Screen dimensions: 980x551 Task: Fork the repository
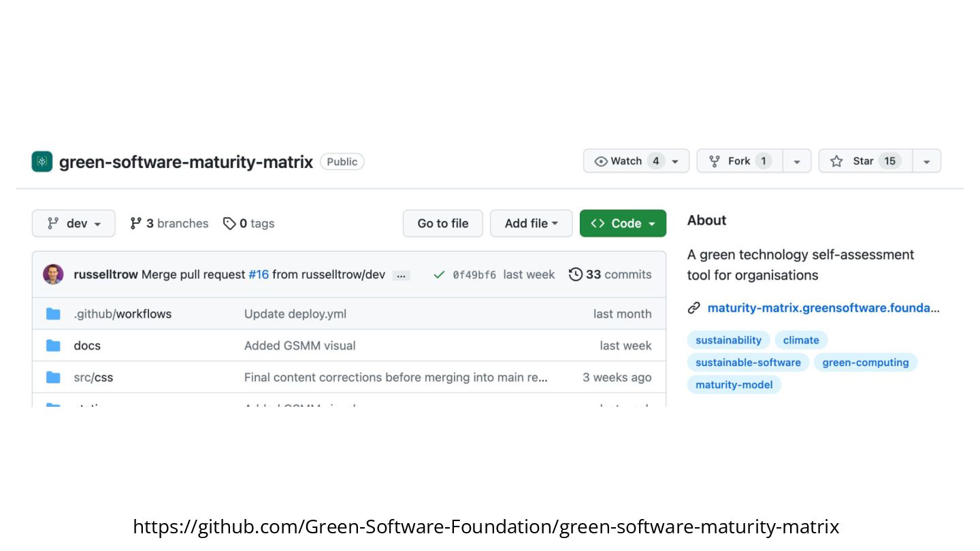739,161
